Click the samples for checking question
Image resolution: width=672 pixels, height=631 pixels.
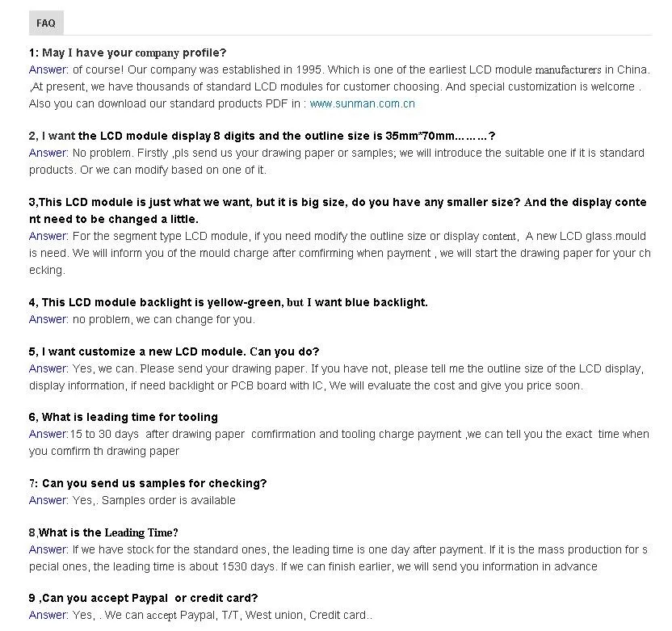pos(147,483)
